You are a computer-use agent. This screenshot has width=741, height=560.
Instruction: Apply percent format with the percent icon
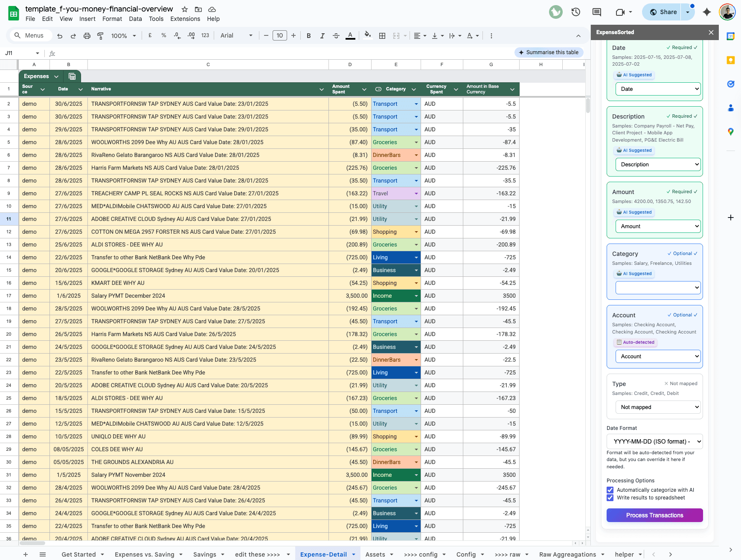164,36
